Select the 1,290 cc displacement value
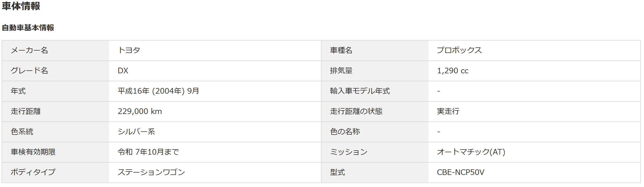 coord(453,71)
